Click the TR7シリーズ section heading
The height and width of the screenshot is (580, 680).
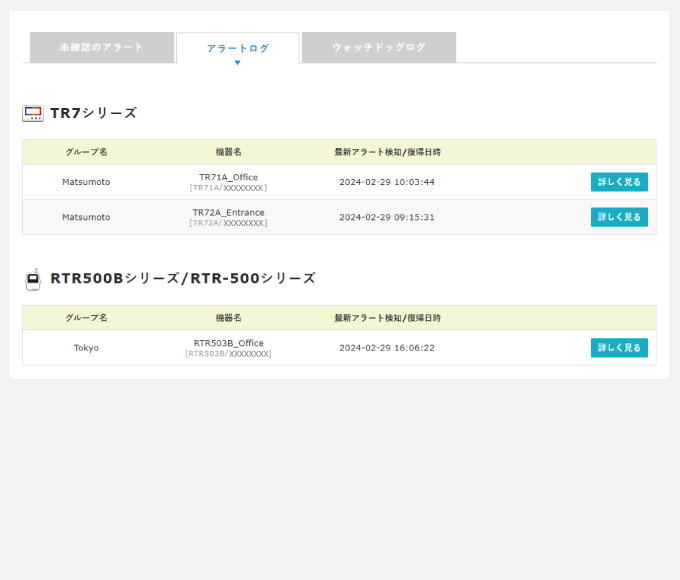(93, 113)
